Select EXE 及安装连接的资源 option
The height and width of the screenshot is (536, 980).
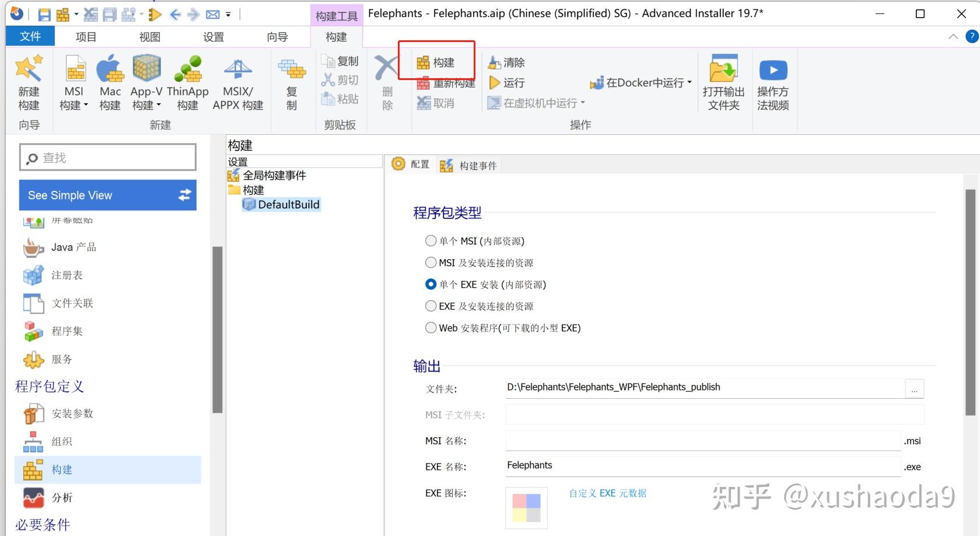[430, 306]
